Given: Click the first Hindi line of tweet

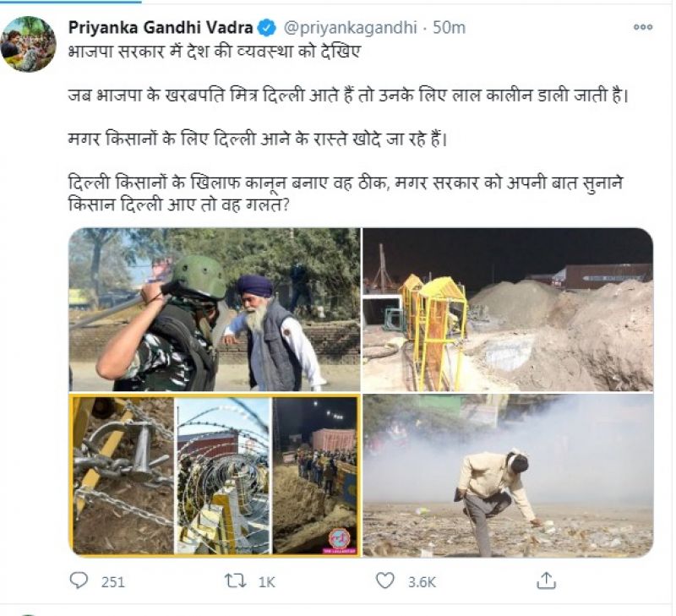Looking at the screenshot, I should click(x=214, y=52).
